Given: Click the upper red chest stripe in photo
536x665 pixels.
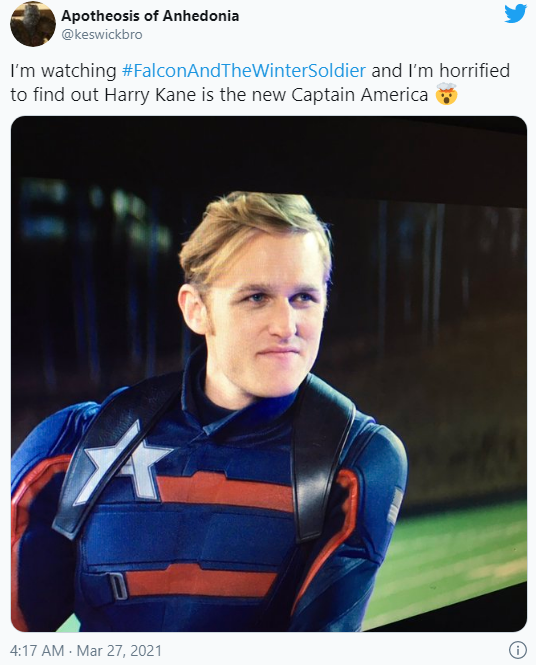Looking at the screenshot, I should (x=225, y=492).
